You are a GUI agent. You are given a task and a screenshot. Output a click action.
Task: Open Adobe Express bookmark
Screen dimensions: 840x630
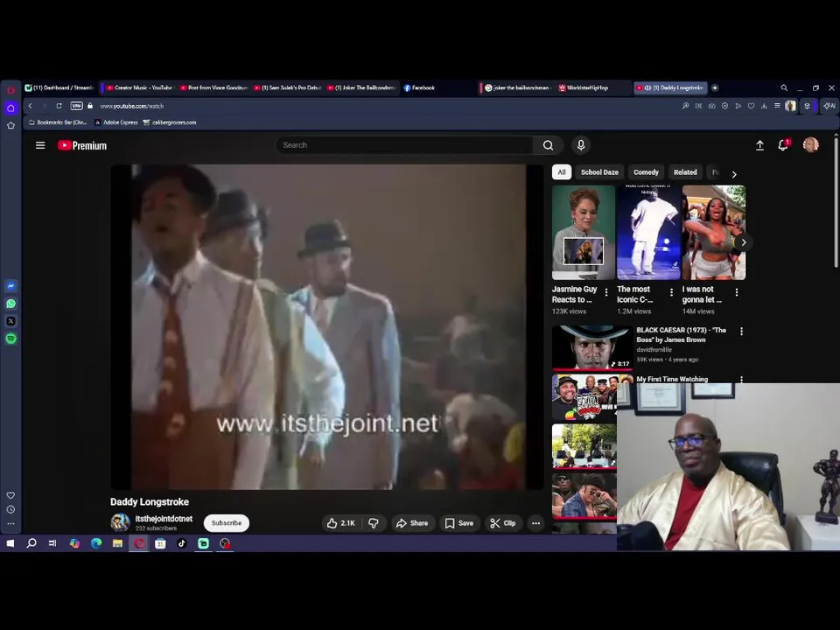(116, 122)
